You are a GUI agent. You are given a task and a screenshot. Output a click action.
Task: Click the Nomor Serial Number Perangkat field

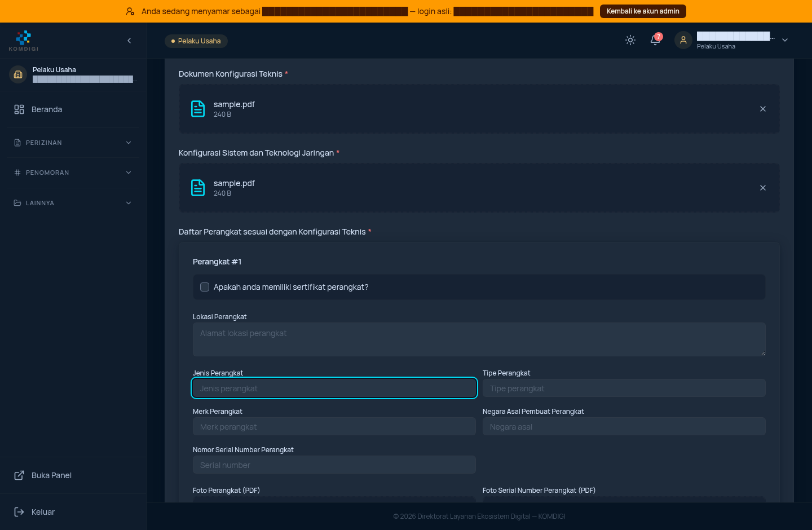click(x=334, y=465)
